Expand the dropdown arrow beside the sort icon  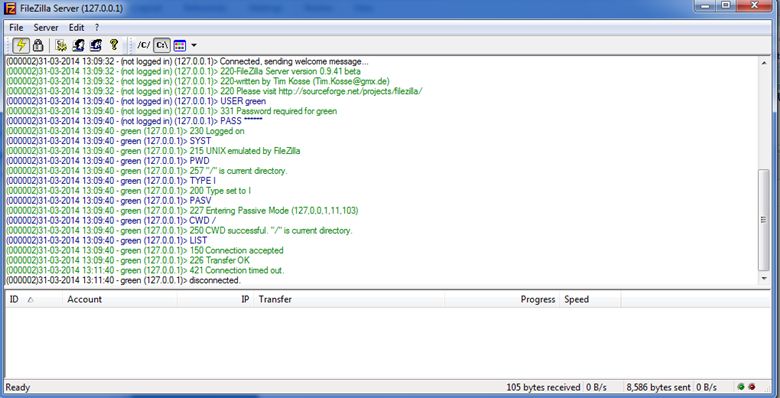[x=194, y=45]
